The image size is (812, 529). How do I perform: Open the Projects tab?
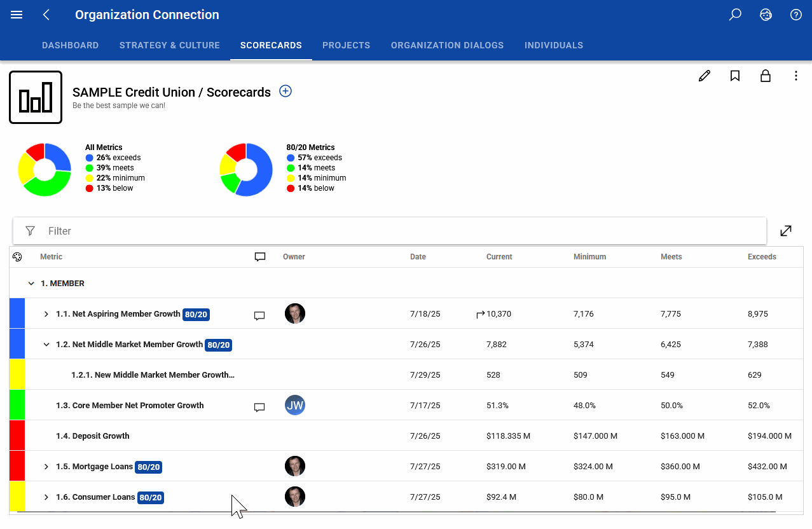click(x=346, y=45)
